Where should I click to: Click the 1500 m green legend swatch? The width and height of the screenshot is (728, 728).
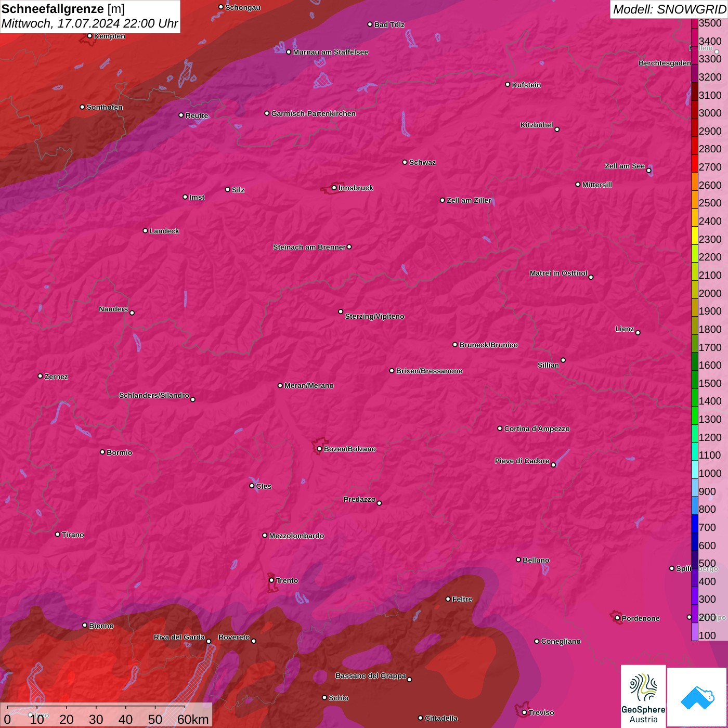tap(695, 380)
